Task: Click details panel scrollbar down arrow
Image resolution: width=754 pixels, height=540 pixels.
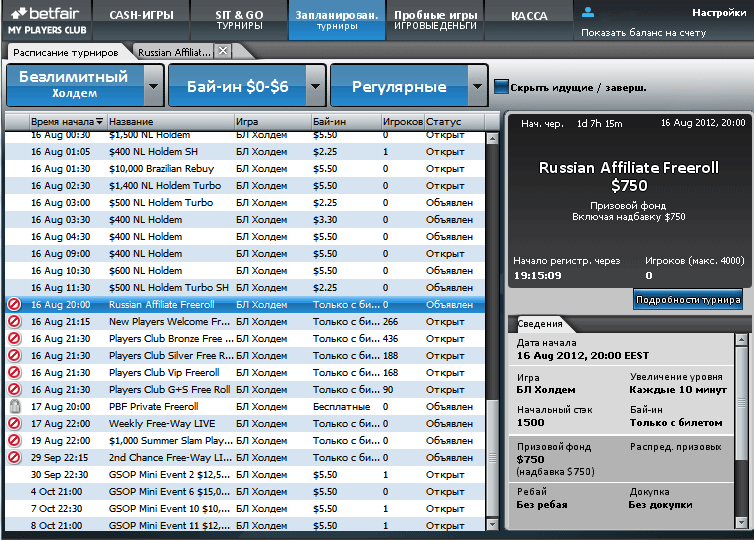Action: tap(741, 522)
